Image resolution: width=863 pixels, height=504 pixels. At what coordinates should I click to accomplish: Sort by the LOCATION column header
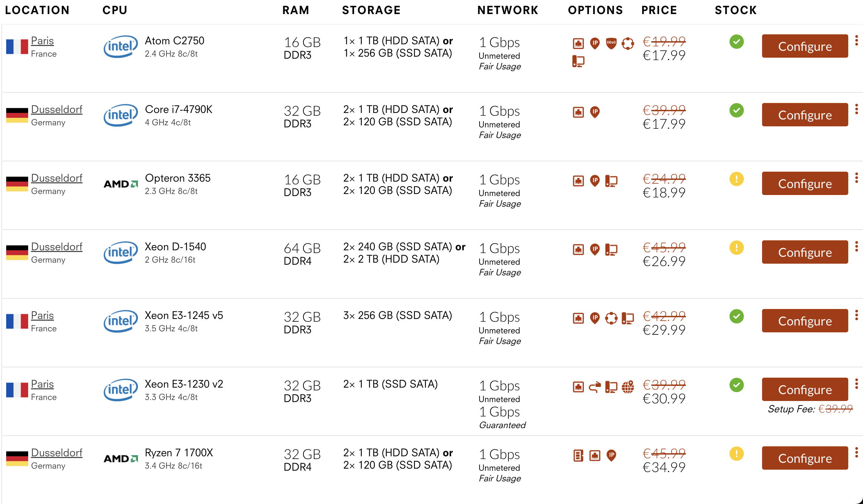click(37, 10)
